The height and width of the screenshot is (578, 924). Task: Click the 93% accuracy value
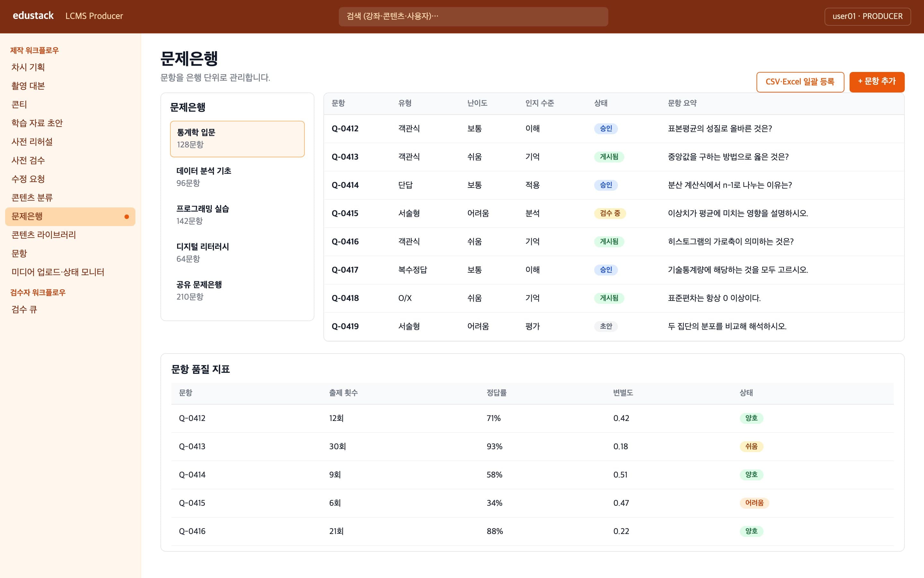coord(494,446)
